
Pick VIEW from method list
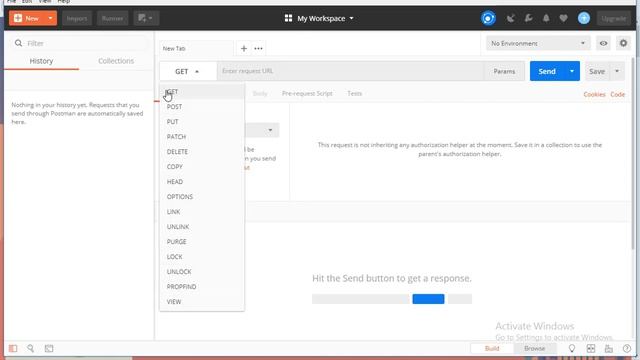pos(202,302)
